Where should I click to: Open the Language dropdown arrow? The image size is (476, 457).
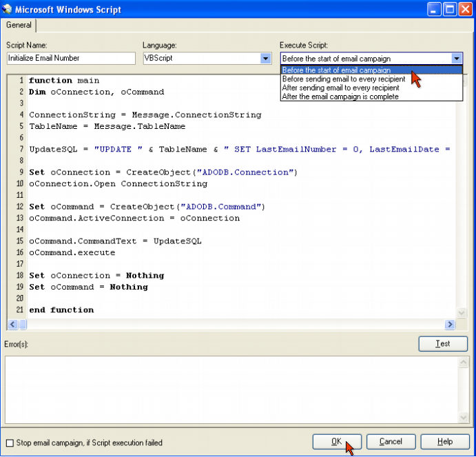point(265,58)
